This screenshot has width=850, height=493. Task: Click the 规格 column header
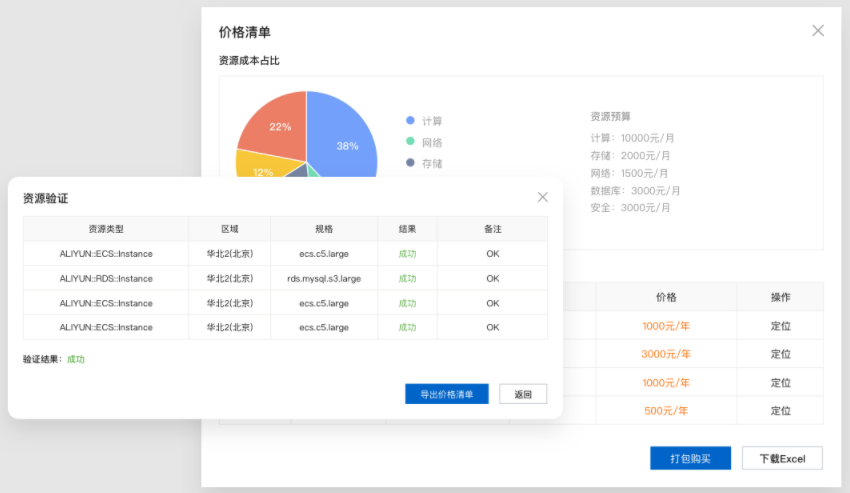pyautogui.click(x=324, y=229)
